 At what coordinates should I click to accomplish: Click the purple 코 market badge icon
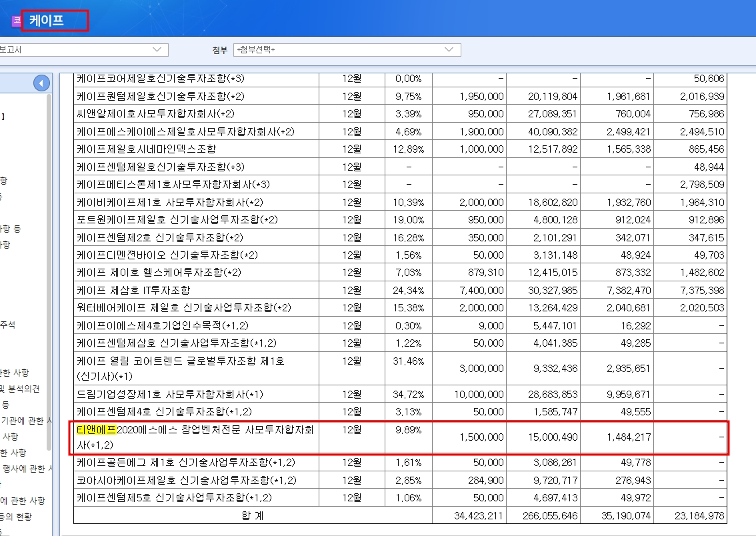17,21
